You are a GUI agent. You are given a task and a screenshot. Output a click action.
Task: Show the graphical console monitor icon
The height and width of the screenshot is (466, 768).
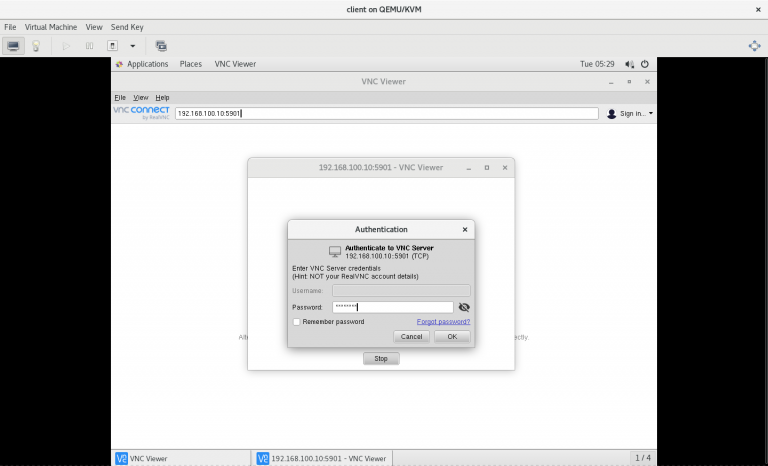click(13, 46)
